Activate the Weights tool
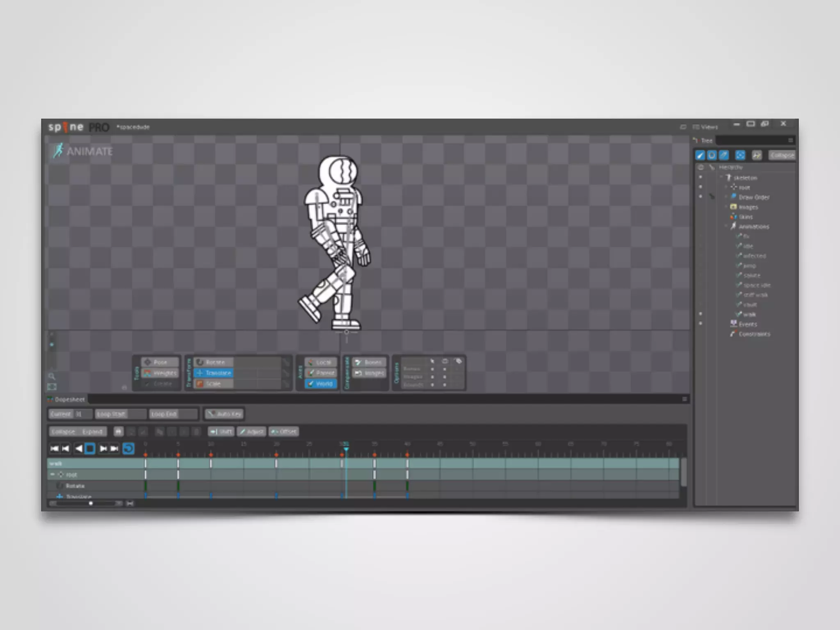Screen dimensions: 840x630 [160, 373]
